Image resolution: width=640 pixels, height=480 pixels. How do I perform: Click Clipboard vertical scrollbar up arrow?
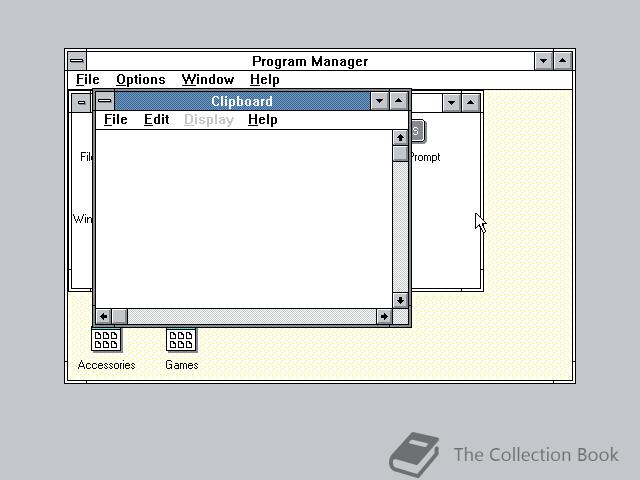pyautogui.click(x=400, y=138)
